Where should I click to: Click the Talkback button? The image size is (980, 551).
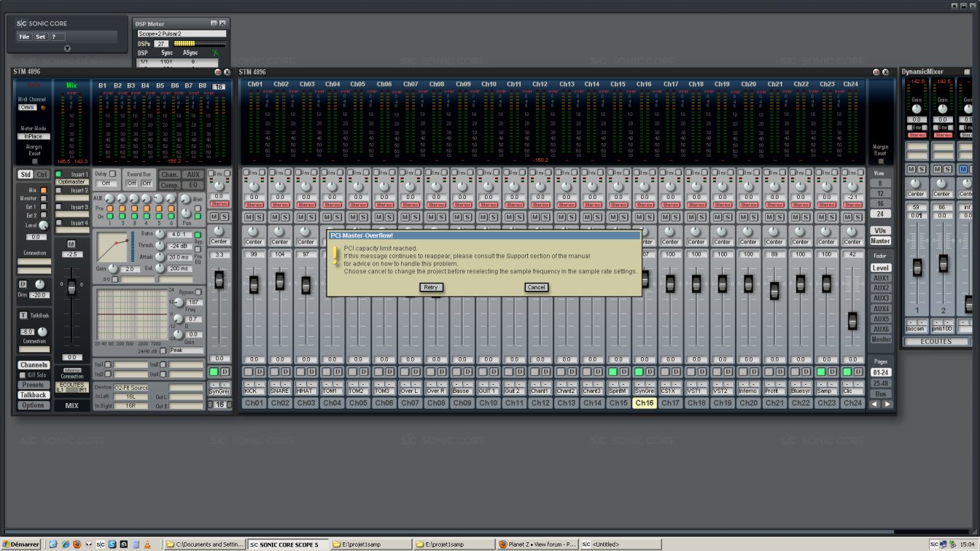(34, 395)
